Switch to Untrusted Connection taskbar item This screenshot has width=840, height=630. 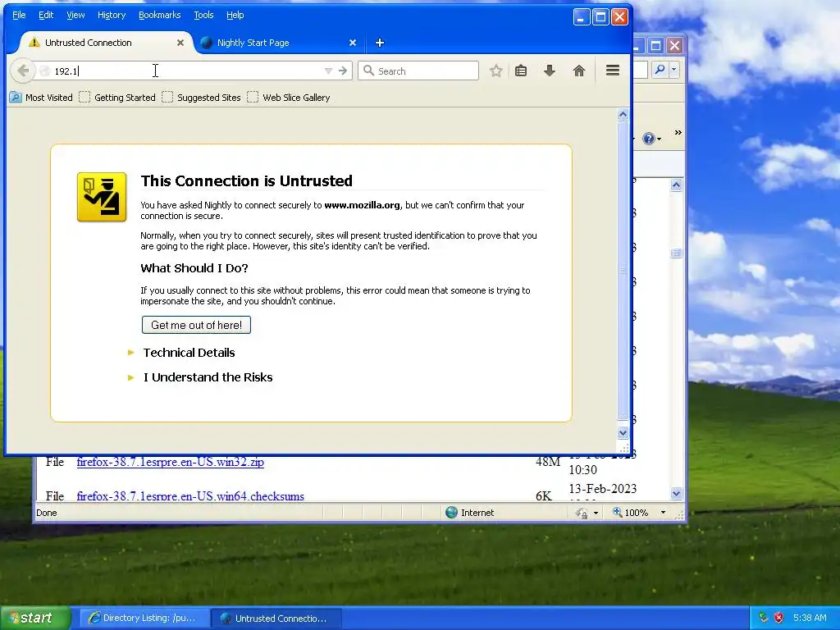point(276,619)
